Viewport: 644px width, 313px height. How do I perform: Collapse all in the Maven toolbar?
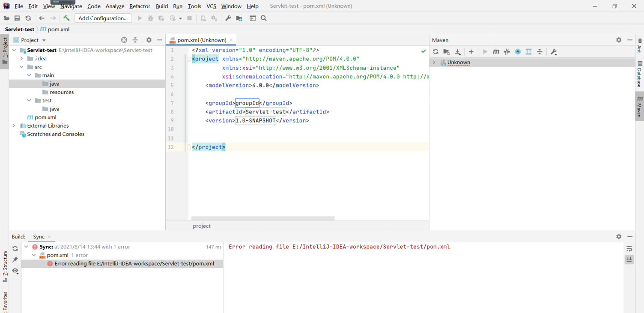540,52
